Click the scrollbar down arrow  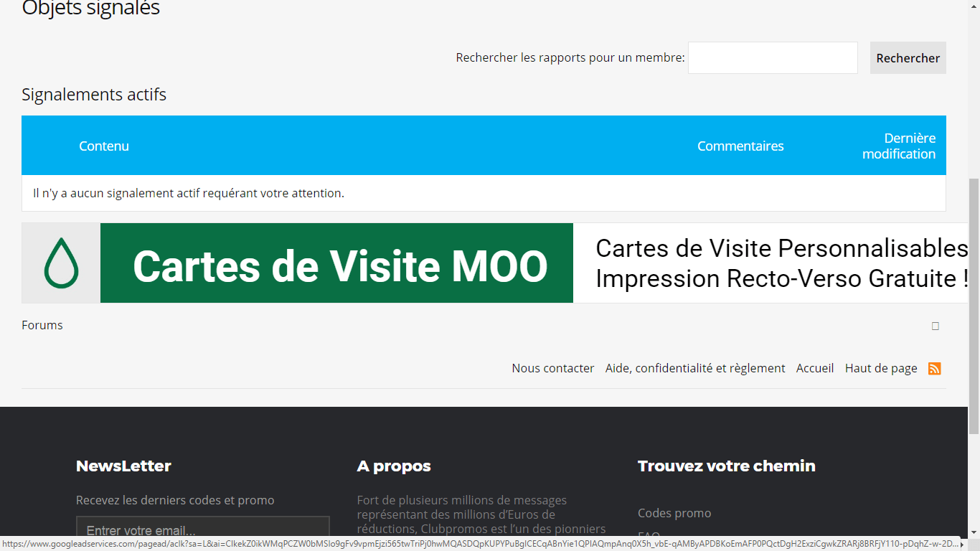point(974,532)
